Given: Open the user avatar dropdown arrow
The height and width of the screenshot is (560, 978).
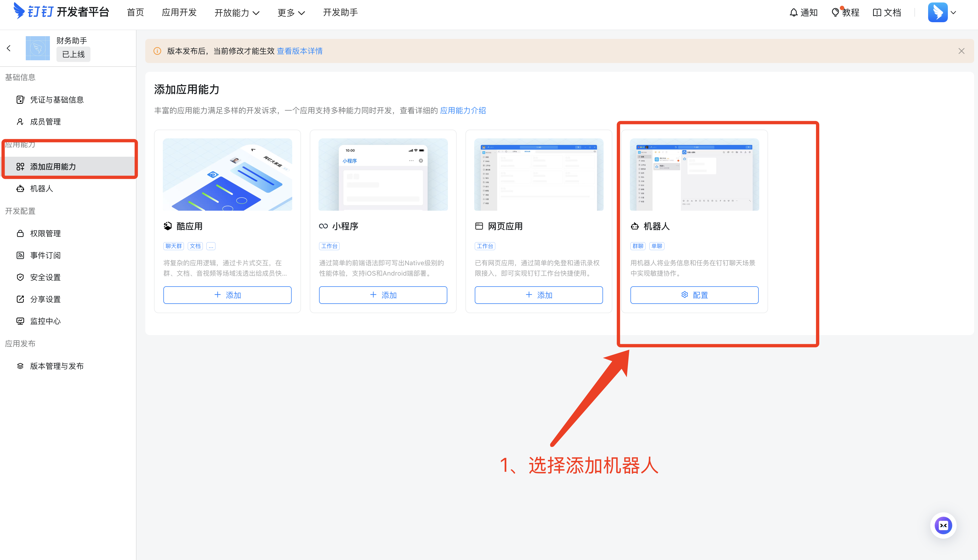Looking at the screenshot, I should click(953, 13).
